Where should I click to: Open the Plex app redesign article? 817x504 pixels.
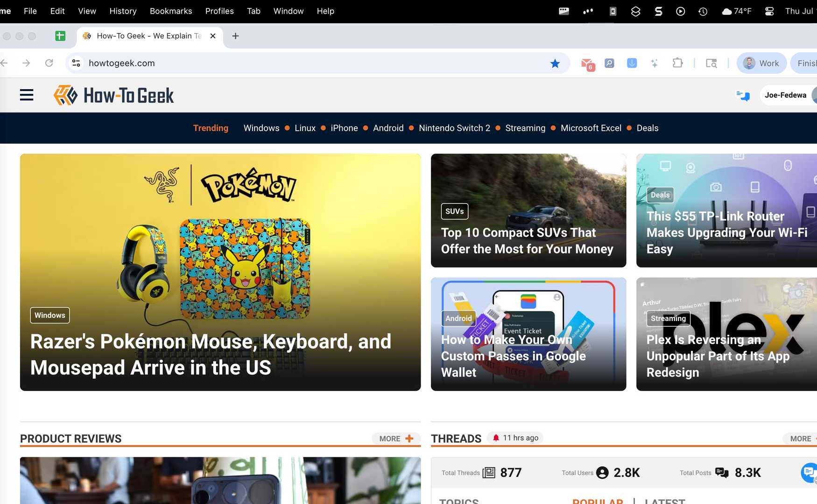(x=718, y=356)
